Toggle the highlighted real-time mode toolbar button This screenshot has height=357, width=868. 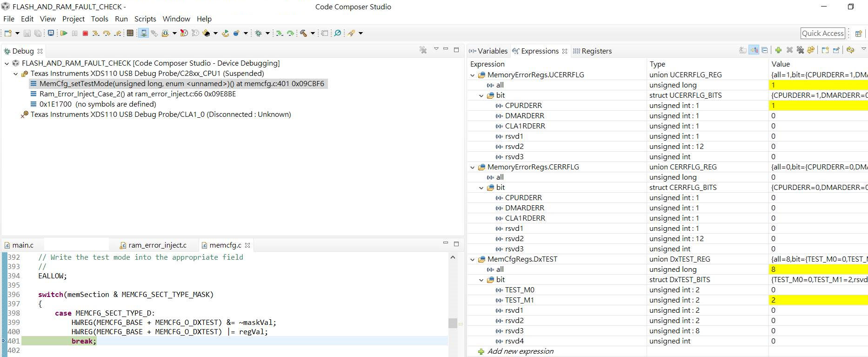[x=144, y=33]
